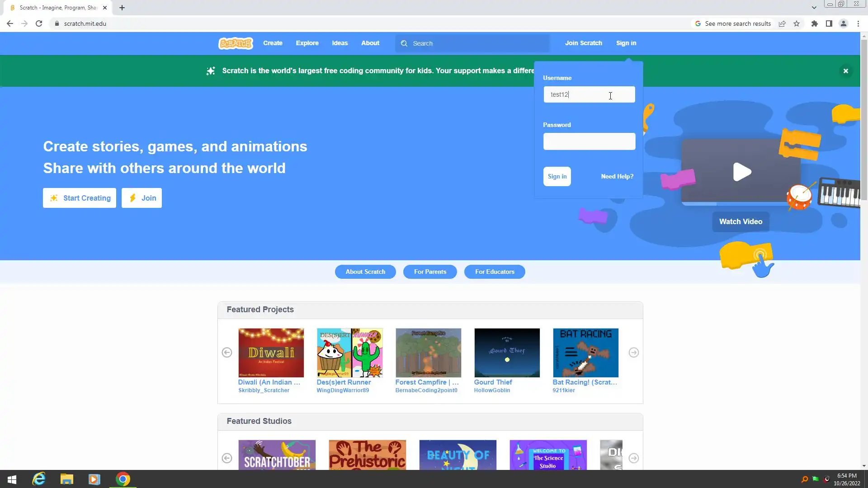Open Chrome's three-dot menu
Viewport: 868px width, 488px height.
pyautogui.click(x=858, y=23)
